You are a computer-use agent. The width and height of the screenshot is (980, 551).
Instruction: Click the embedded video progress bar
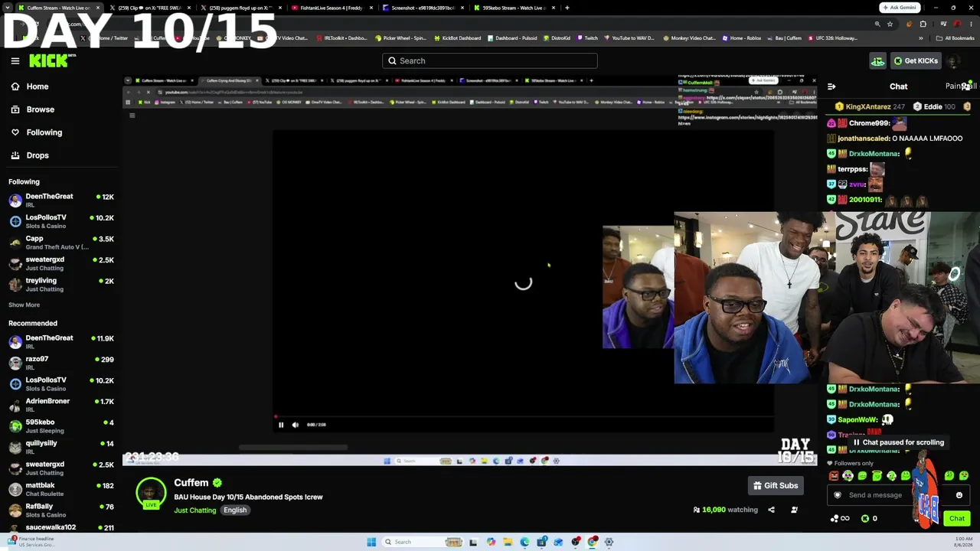523,417
